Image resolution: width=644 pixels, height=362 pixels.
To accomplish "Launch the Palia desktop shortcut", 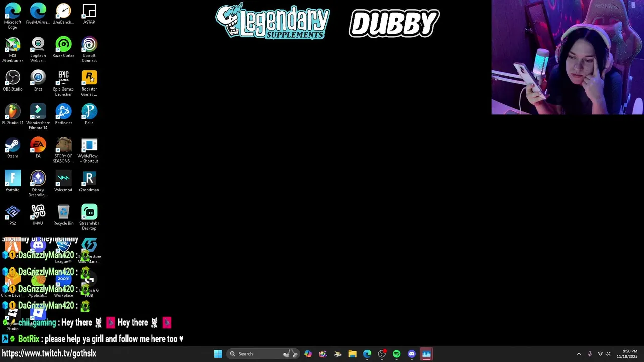I will 89,114.
